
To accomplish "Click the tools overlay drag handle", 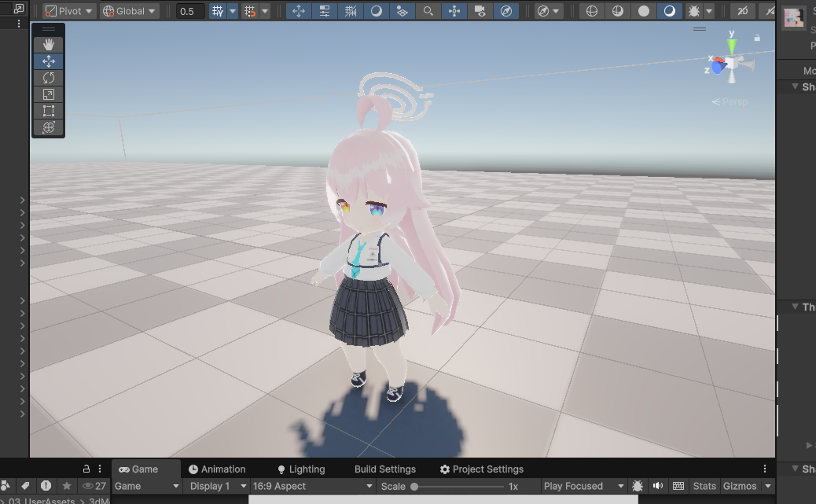I will [49, 29].
